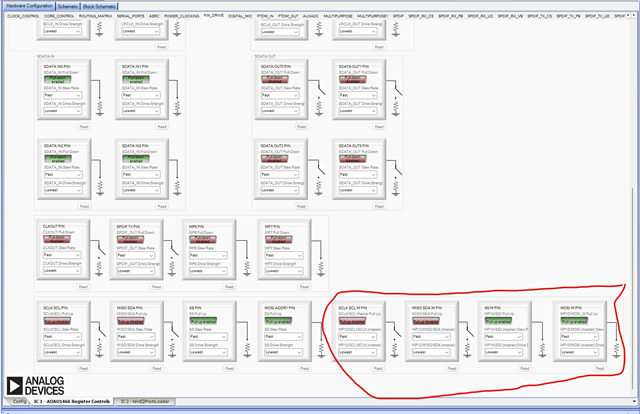
Task: Open DIGITAL_MIC register tab
Action: click(x=240, y=16)
